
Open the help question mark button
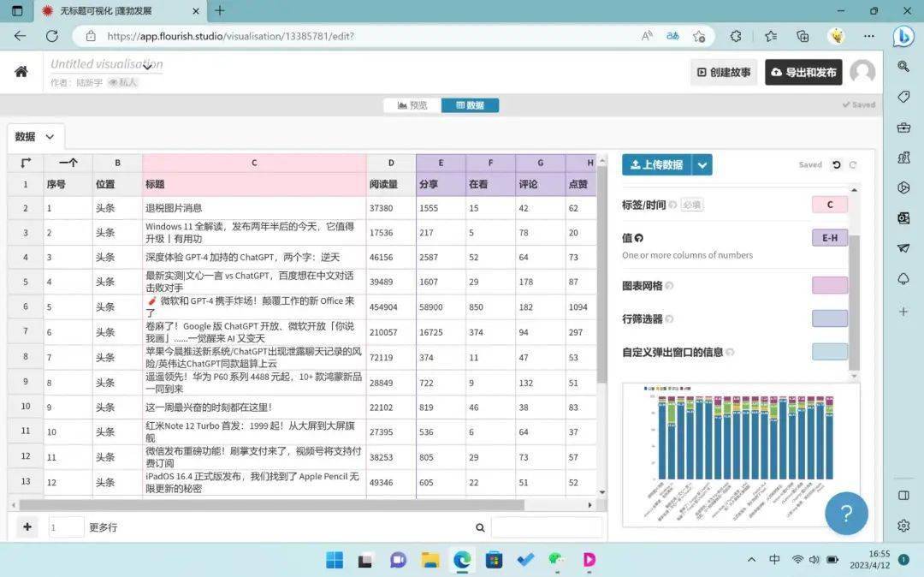click(846, 514)
